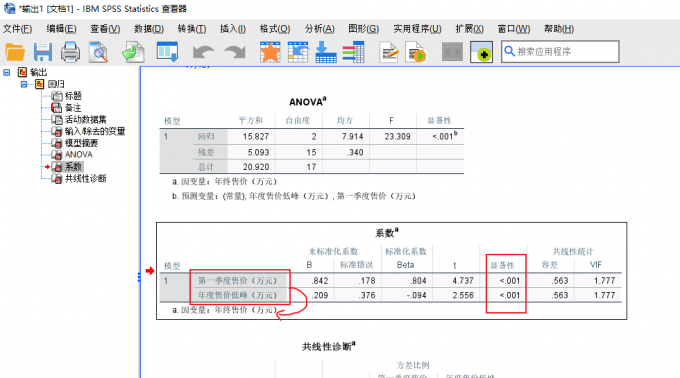Image resolution: width=680 pixels, height=378 pixels.
Task: Click the Print icon in the toolbar
Action: pyautogui.click(x=70, y=52)
